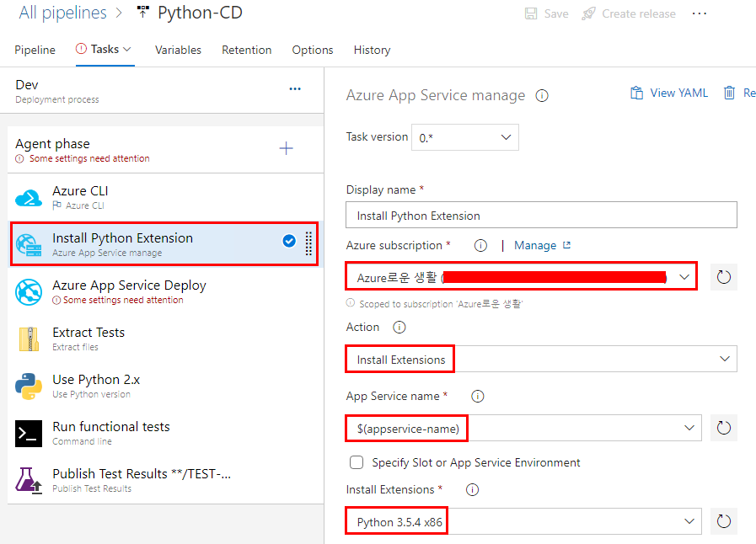Click the Manage link for Azure subscription
Screen dimensions: 756x544
coord(535,245)
